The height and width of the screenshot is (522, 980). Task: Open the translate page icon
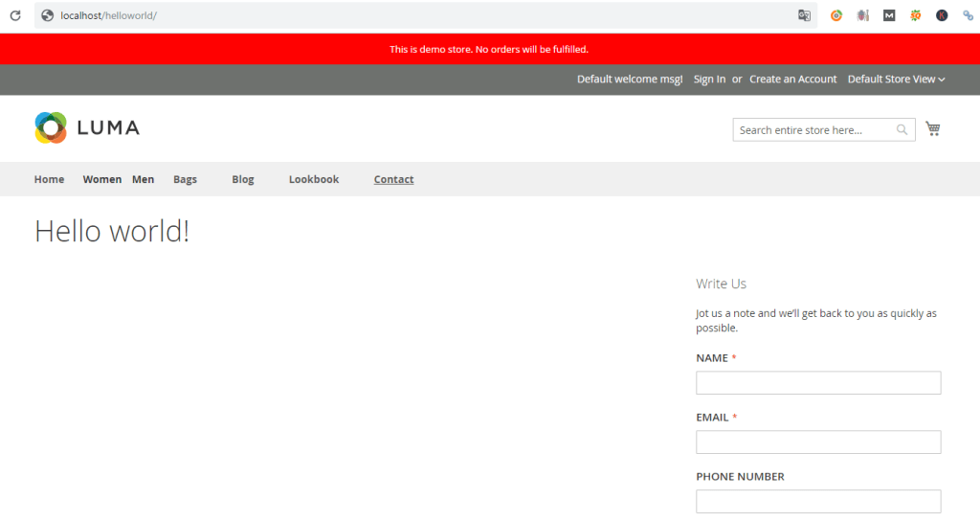[804, 15]
